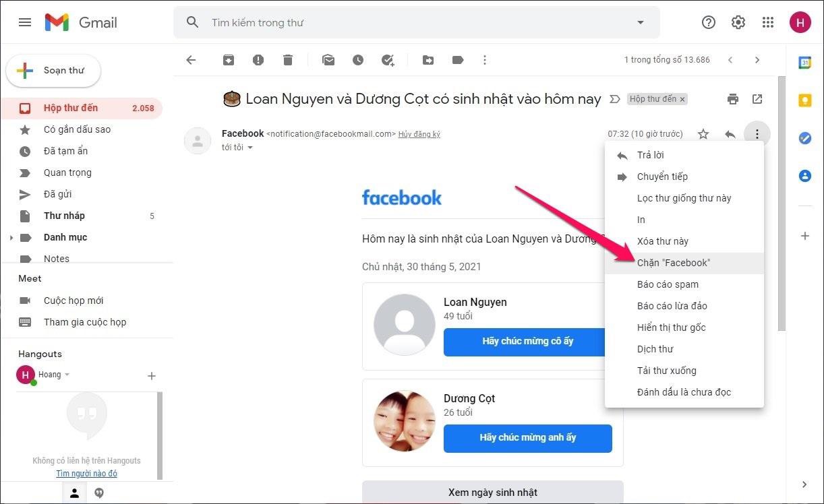Delete the email with trash icon

pos(288,60)
